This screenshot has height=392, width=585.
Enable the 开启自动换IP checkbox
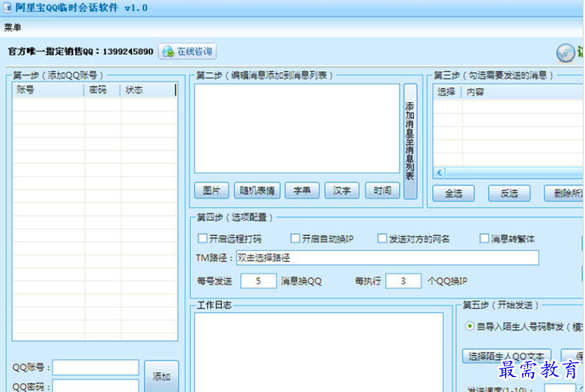pos(295,238)
